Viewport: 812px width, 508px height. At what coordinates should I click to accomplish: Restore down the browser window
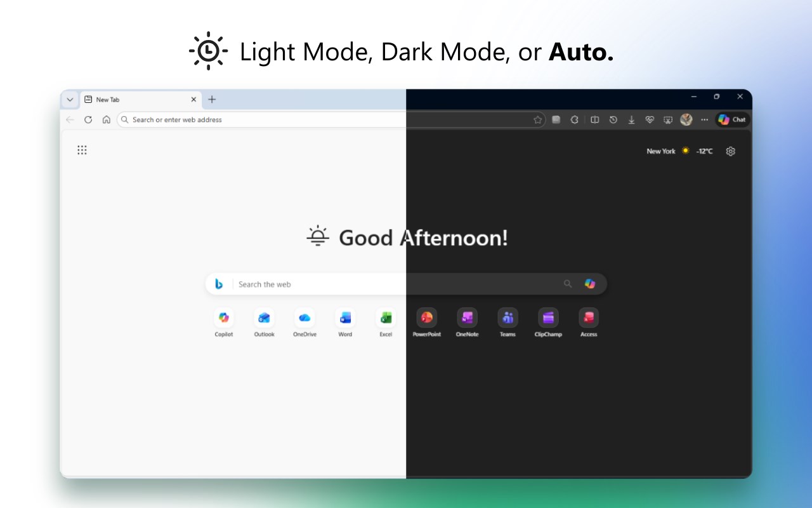pyautogui.click(x=717, y=97)
